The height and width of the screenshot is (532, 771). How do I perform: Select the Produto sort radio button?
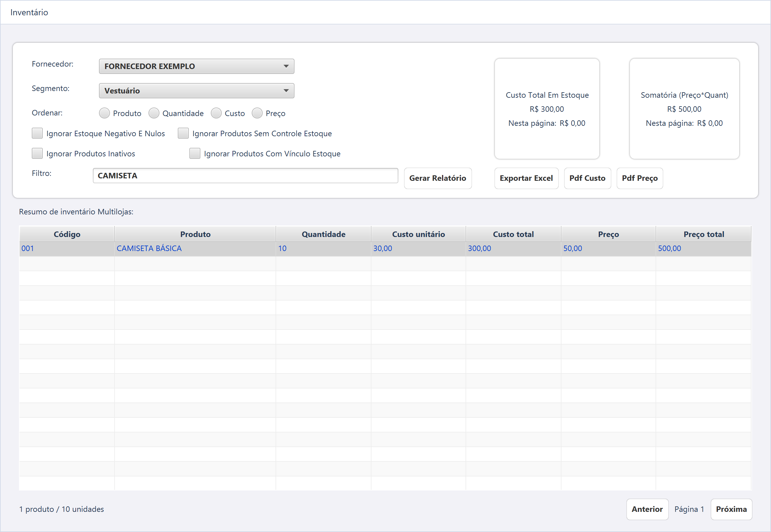click(104, 113)
